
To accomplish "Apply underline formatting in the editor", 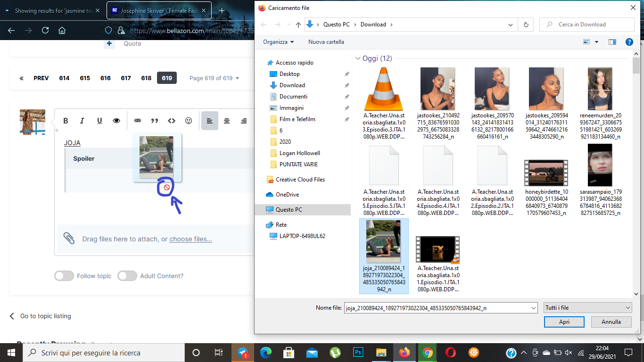I will point(99,121).
